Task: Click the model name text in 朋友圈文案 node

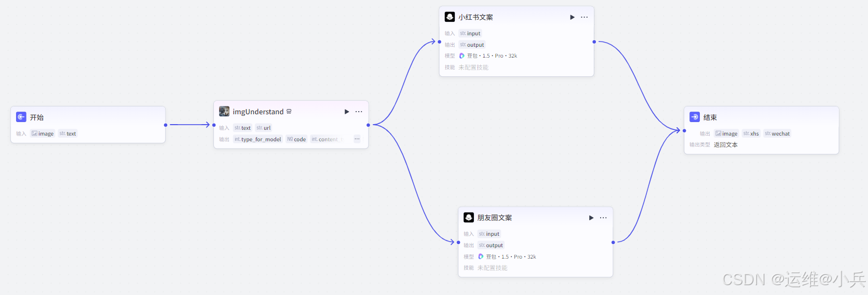Action: (511, 257)
